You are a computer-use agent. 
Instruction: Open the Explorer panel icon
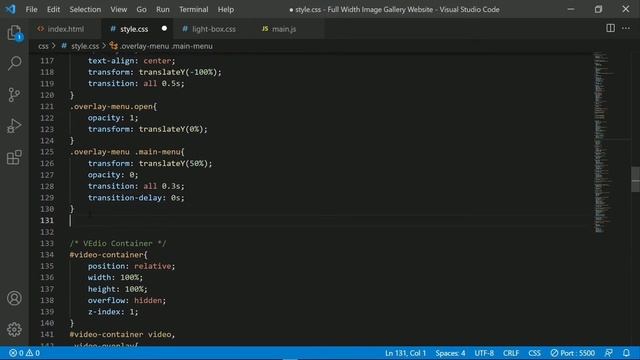(14, 33)
